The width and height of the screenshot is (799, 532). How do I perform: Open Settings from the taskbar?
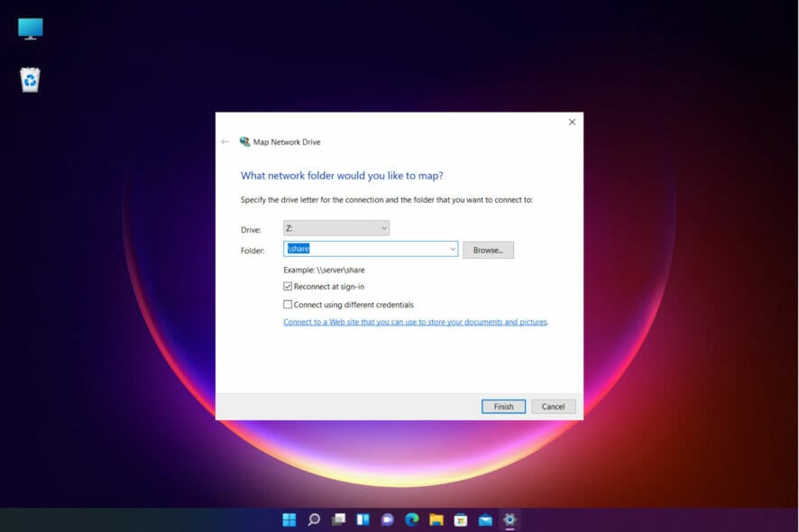[x=510, y=519]
